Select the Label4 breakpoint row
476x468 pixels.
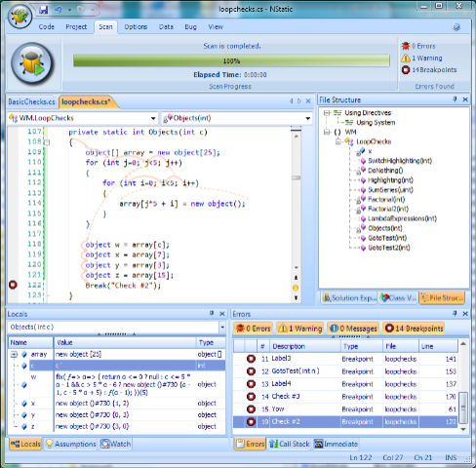345,384
